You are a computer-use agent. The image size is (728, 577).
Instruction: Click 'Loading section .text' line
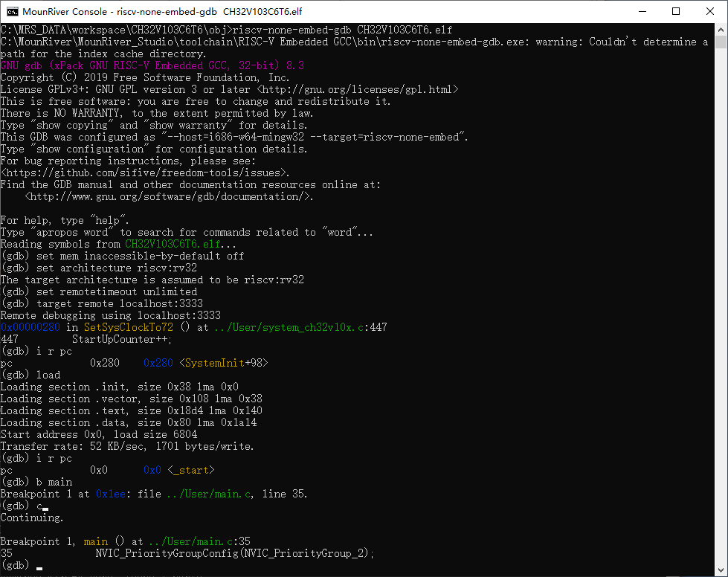132,411
